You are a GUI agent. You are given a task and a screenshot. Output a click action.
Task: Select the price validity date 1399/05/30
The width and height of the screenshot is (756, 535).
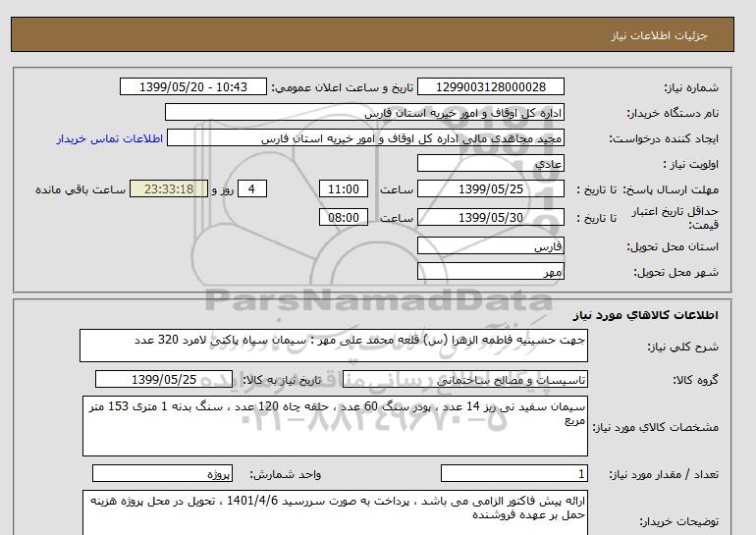[x=490, y=218]
